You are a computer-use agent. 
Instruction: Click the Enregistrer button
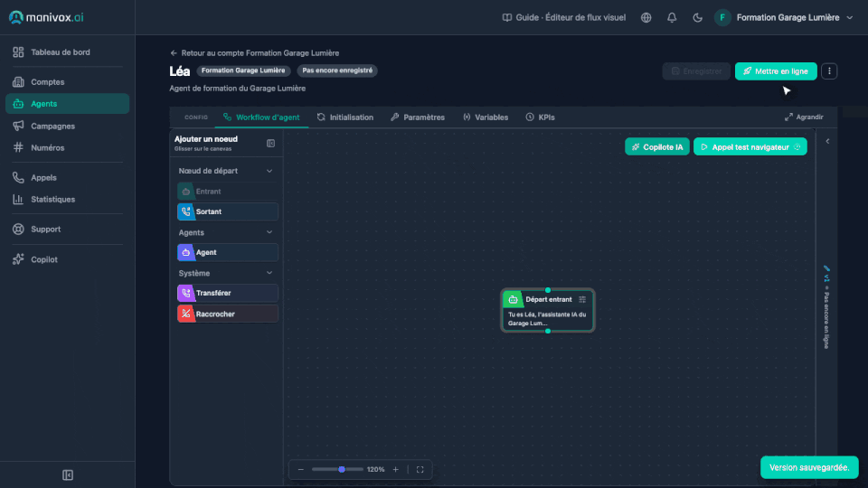pyautogui.click(x=696, y=70)
